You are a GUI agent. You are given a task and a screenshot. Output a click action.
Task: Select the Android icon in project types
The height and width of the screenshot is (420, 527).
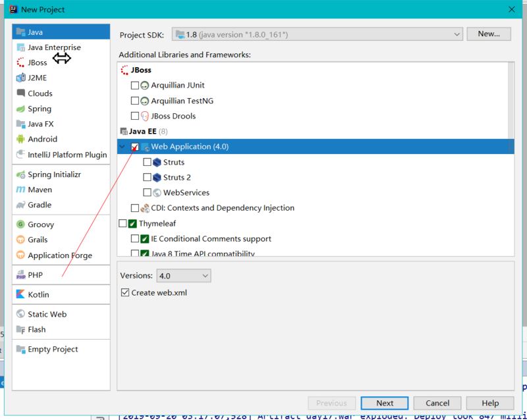[20, 139]
